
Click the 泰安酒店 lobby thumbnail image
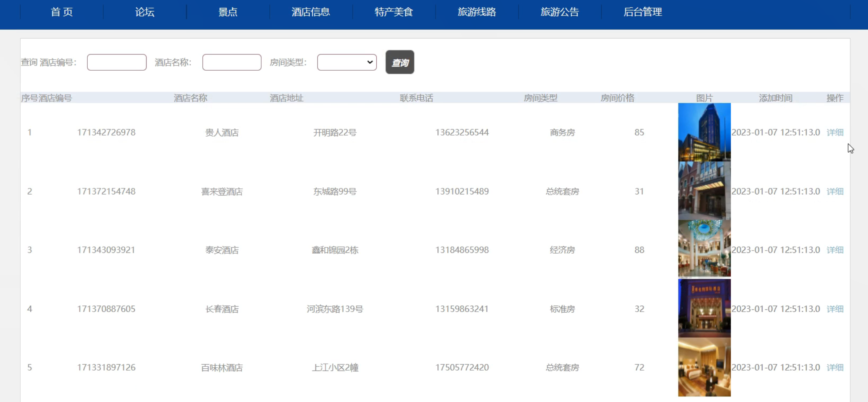click(704, 249)
